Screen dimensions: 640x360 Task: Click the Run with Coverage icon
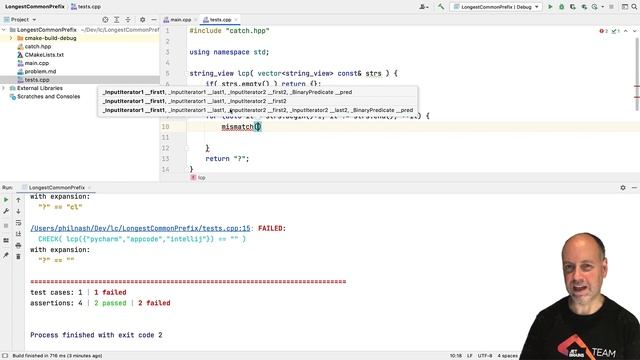(x=573, y=7)
